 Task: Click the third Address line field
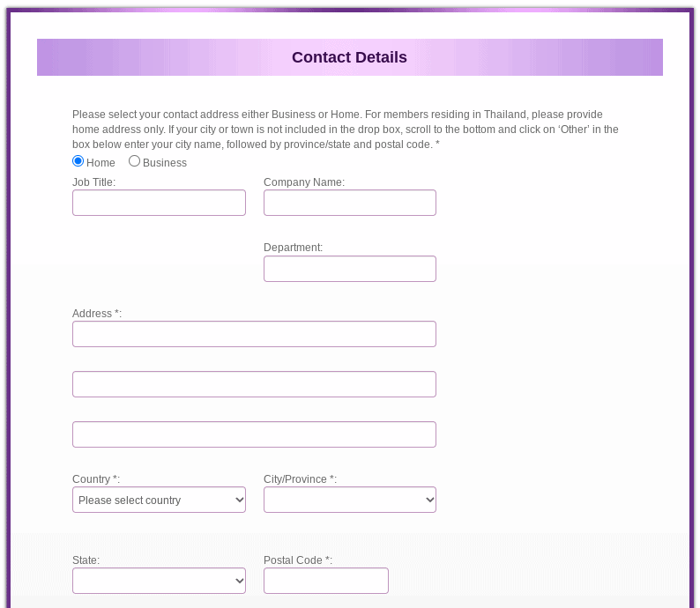254,434
